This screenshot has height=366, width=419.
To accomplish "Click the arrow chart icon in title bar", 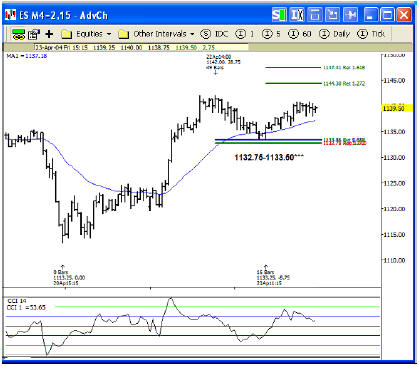I will coord(333,15).
